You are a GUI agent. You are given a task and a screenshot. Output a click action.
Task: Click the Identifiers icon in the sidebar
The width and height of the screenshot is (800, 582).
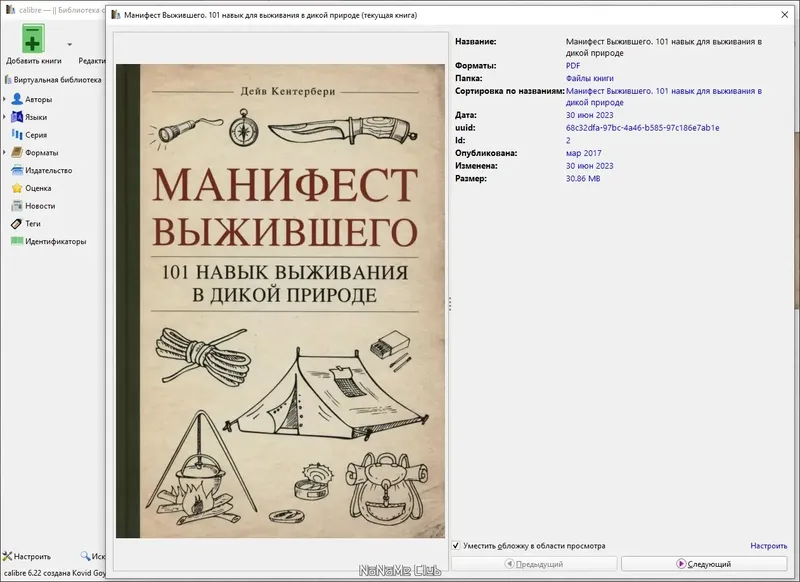click(x=17, y=241)
